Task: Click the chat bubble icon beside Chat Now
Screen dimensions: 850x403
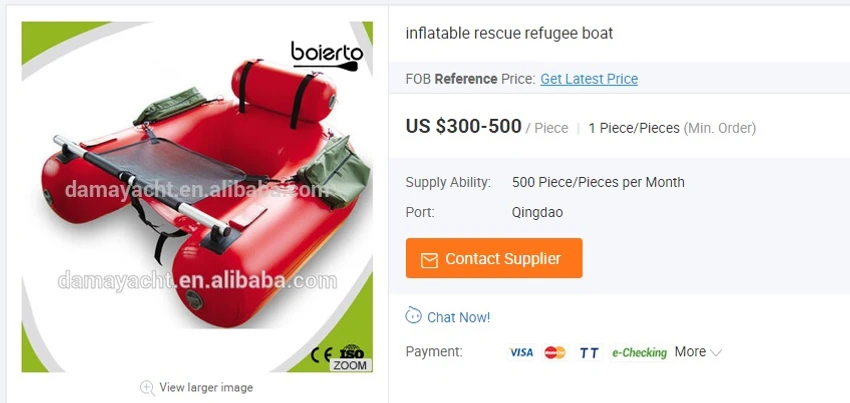Action: [414, 316]
